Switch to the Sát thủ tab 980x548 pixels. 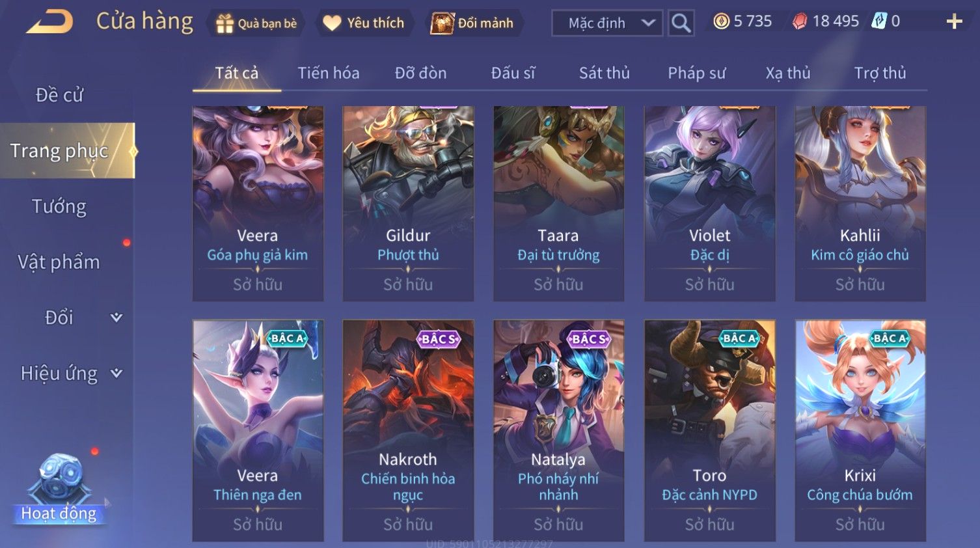click(x=605, y=73)
